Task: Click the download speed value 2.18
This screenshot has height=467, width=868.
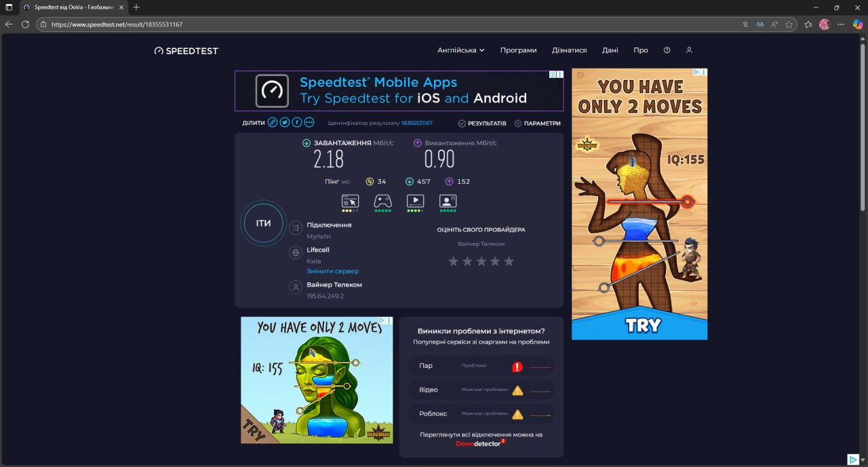Action: [x=328, y=160]
